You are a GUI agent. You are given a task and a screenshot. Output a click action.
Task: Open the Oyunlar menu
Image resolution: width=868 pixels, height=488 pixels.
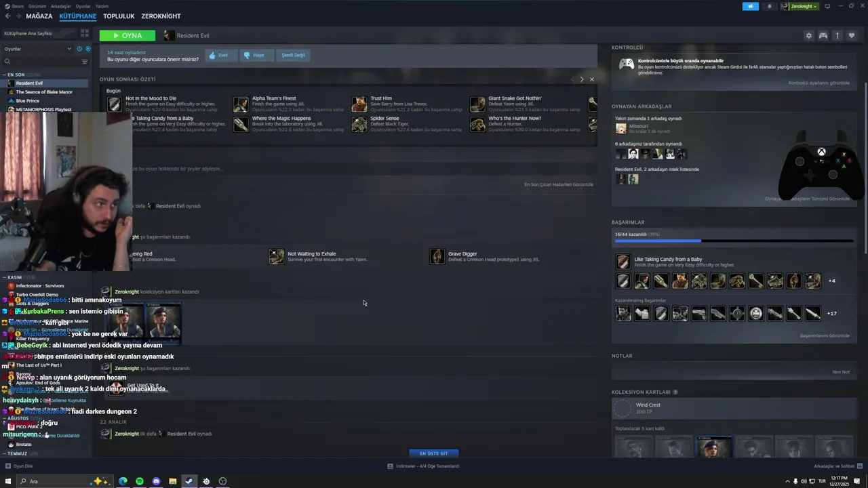(83, 6)
